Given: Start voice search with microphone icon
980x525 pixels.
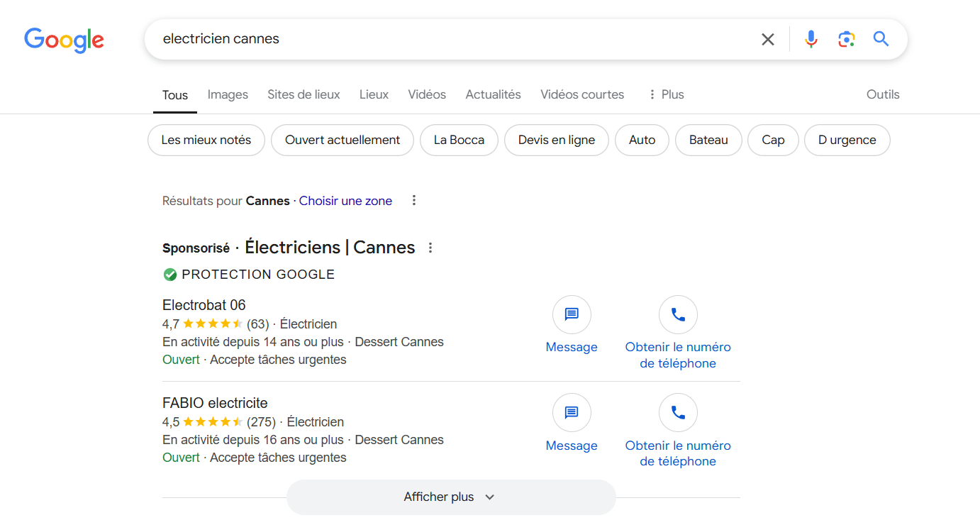Looking at the screenshot, I should [811, 40].
